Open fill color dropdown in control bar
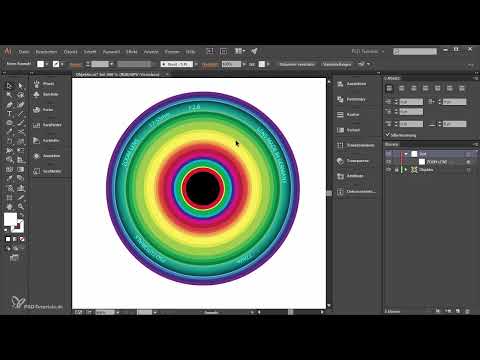 click(x=47, y=64)
